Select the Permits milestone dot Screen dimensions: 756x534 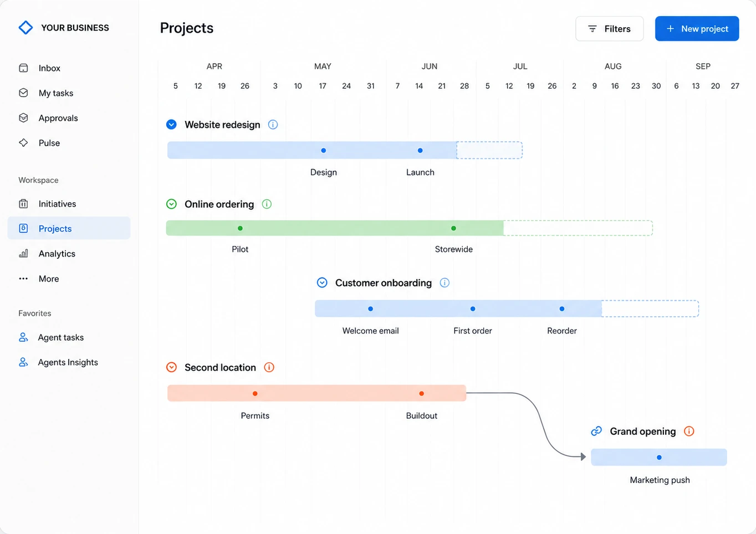pos(255,394)
